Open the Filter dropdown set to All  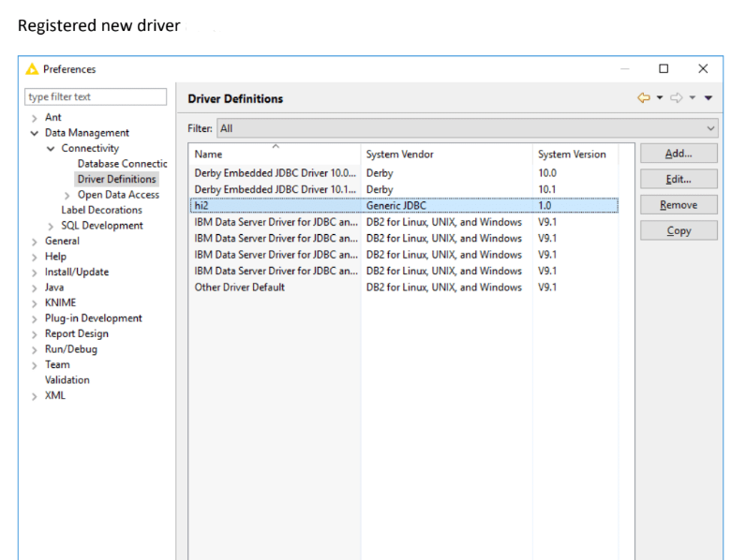click(x=467, y=128)
